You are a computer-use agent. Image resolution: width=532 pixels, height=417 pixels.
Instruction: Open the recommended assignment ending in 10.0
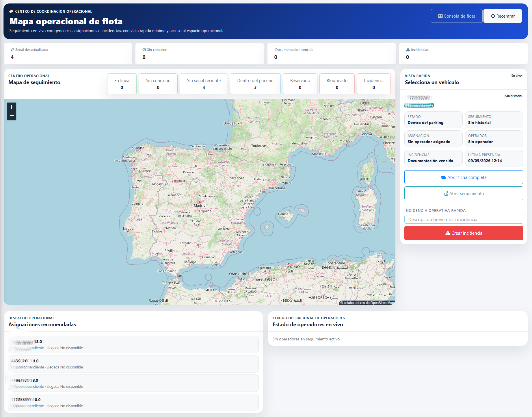133,403
